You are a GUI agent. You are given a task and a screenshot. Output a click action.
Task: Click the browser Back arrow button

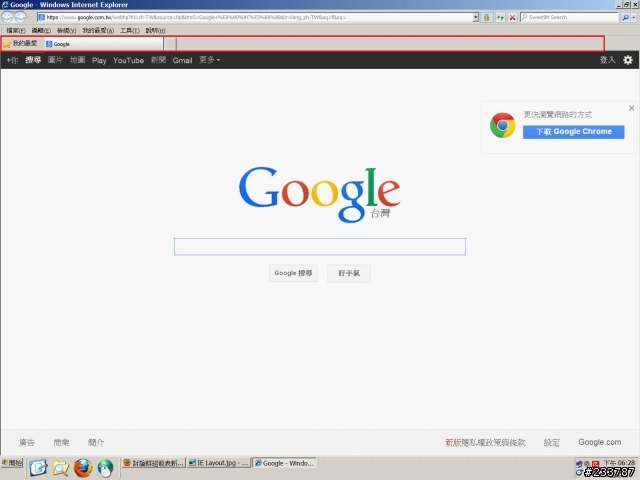[x=7, y=17]
